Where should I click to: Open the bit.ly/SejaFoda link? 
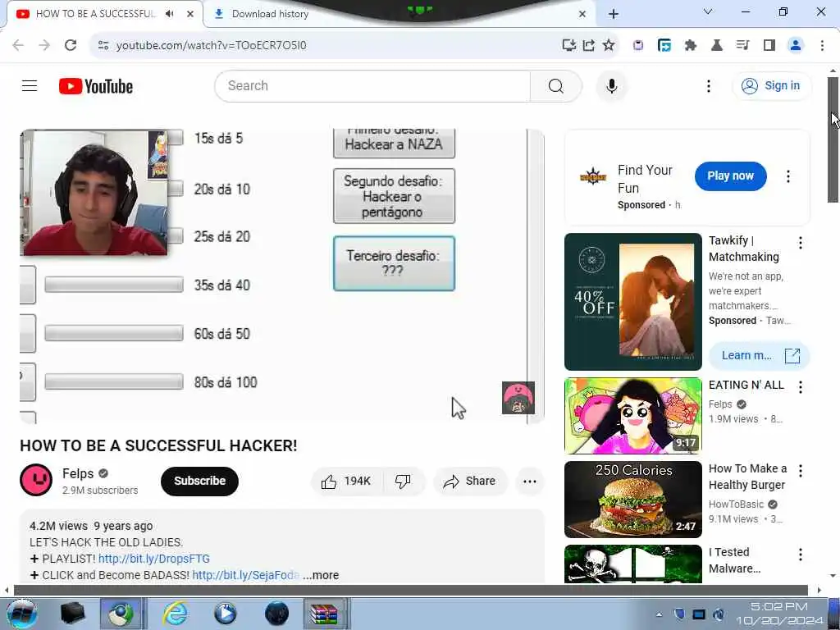coord(245,575)
